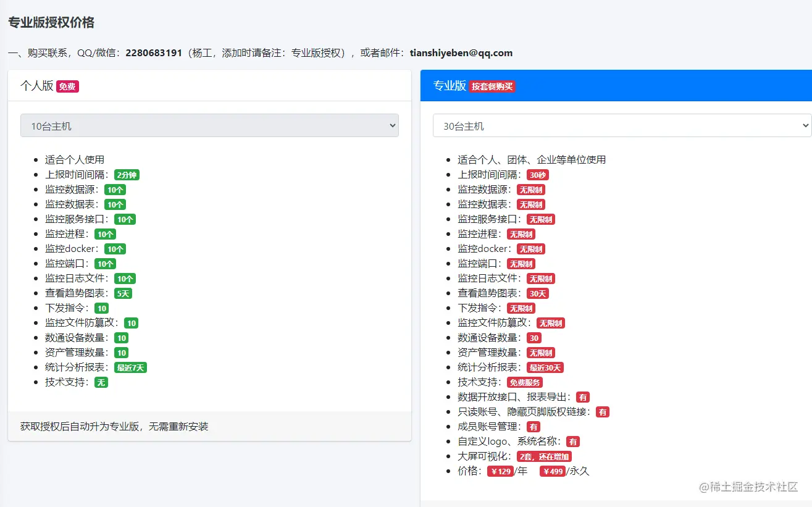
Task: Click the 10个 badge beside 监控数据源
Action: pyautogui.click(x=115, y=190)
